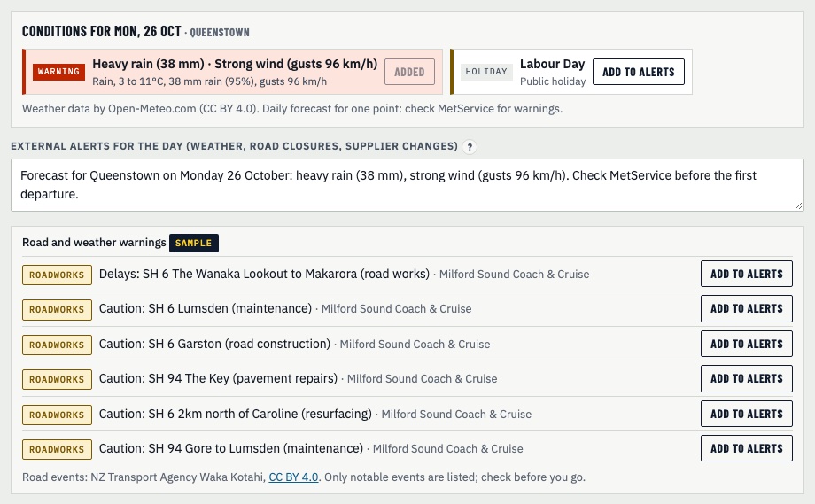The image size is (815, 504).
Task: Click 'Milford Sound Coach & Cruise' on Wanaka row
Action: point(514,275)
